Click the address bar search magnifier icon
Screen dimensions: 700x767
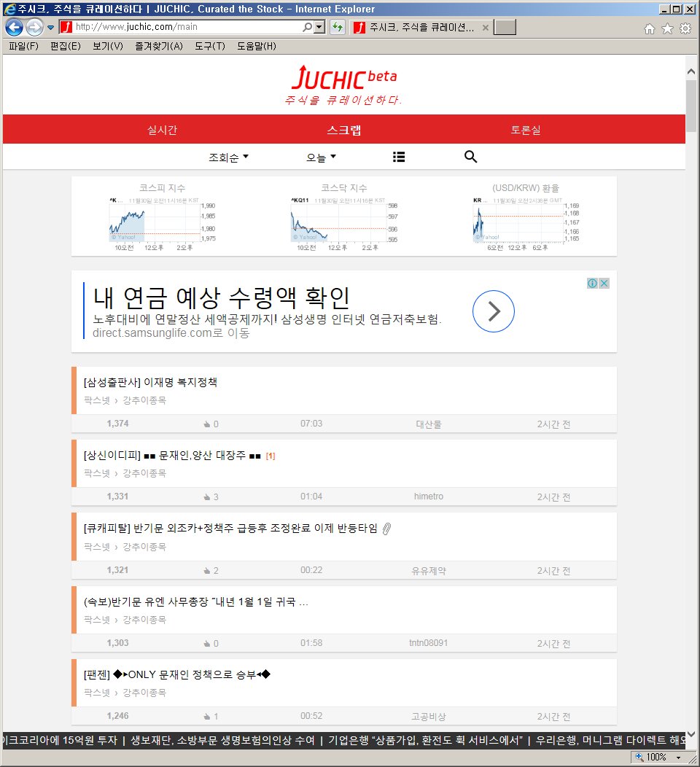307,28
